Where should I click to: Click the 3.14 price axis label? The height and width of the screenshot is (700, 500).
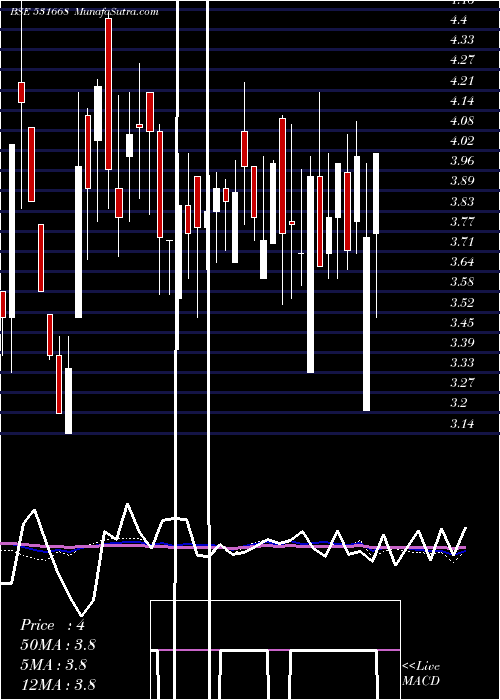click(462, 423)
